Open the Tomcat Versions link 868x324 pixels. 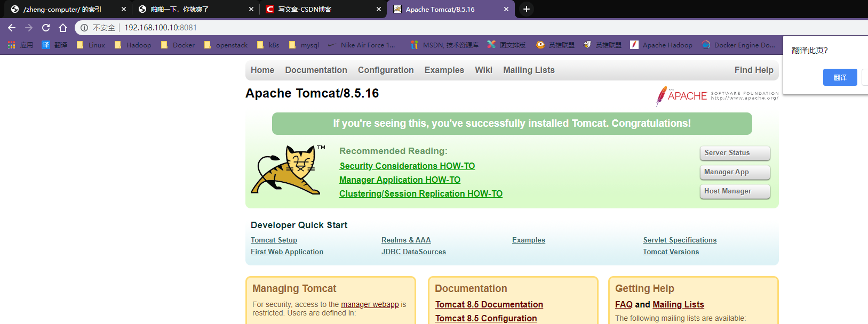[x=671, y=252]
